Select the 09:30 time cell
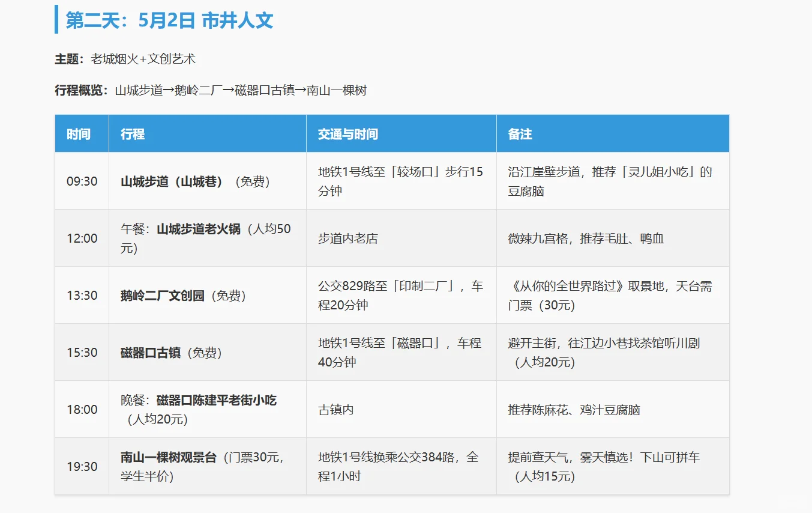 (80, 181)
